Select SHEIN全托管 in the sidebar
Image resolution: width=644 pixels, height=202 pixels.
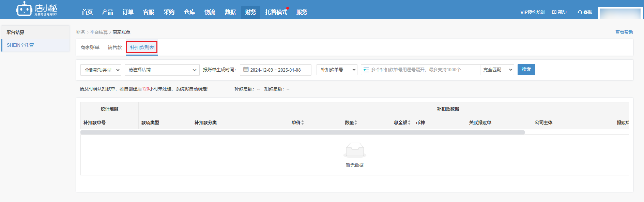click(x=36, y=45)
